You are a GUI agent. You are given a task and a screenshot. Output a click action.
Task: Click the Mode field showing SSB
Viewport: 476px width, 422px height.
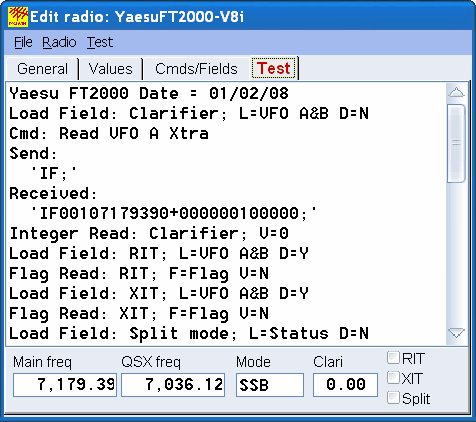point(270,385)
